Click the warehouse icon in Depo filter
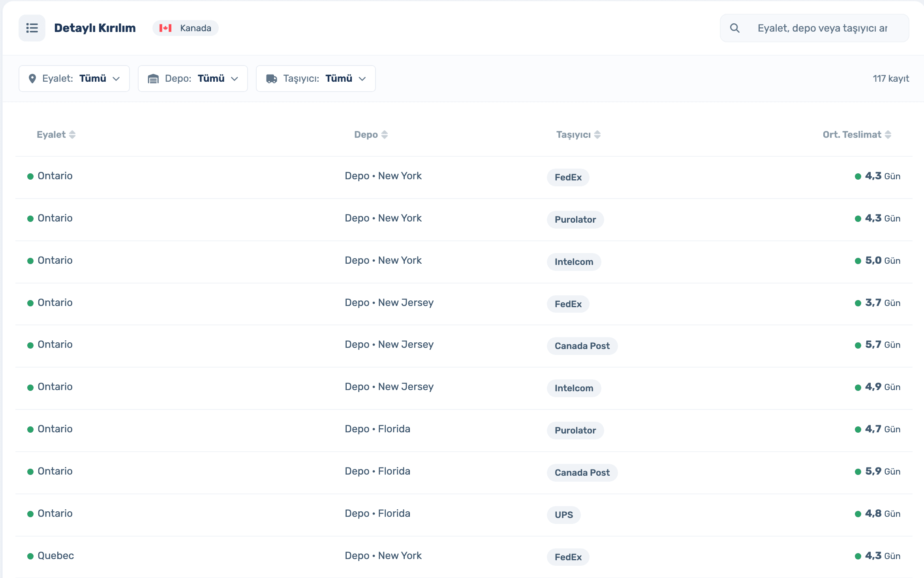Image resolution: width=924 pixels, height=578 pixels. pyautogui.click(x=153, y=79)
